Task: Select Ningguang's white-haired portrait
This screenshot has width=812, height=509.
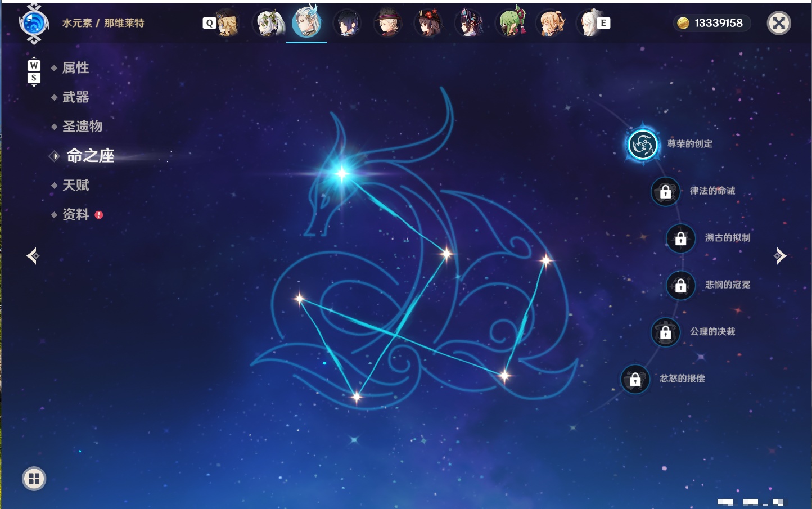Action: (589, 23)
